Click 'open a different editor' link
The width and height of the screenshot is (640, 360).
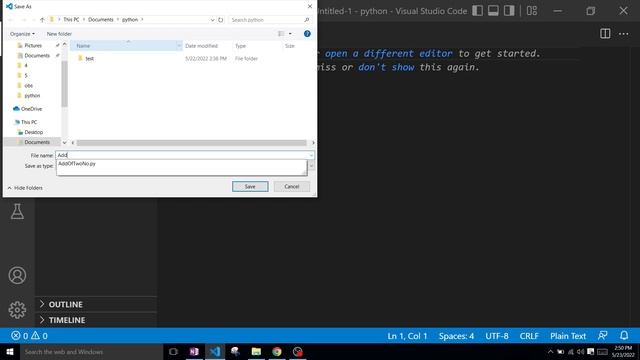pyautogui.click(x=389, y=53)
